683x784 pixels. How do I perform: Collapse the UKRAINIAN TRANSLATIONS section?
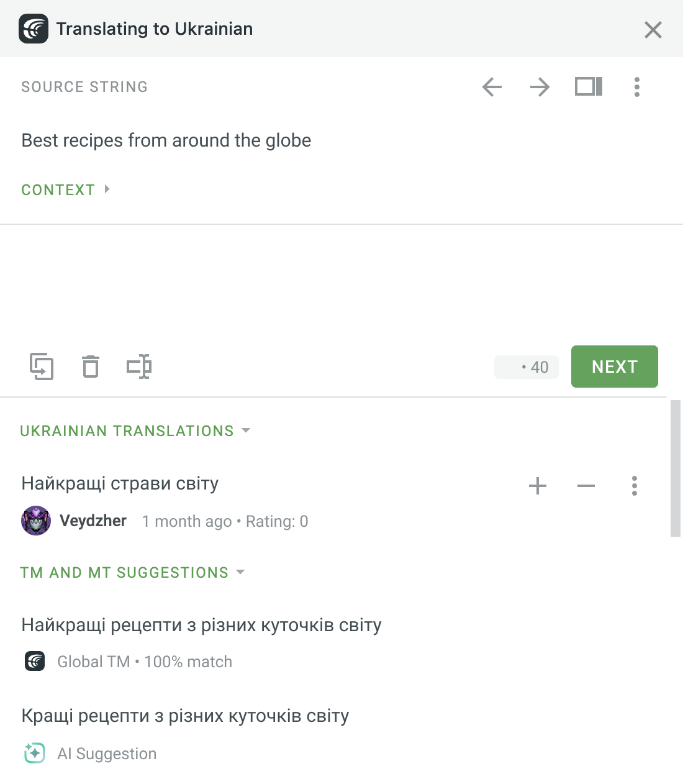(245, 430)
